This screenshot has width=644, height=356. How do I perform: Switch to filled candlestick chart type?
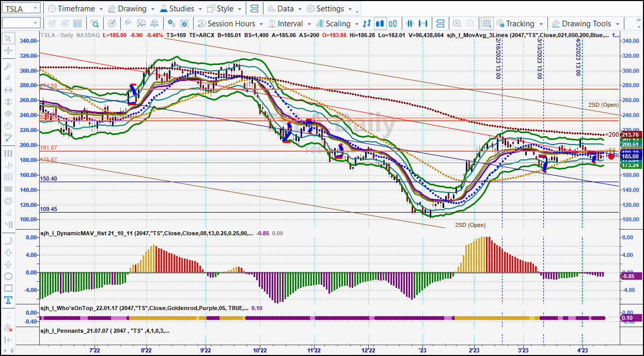coord(380,23)
